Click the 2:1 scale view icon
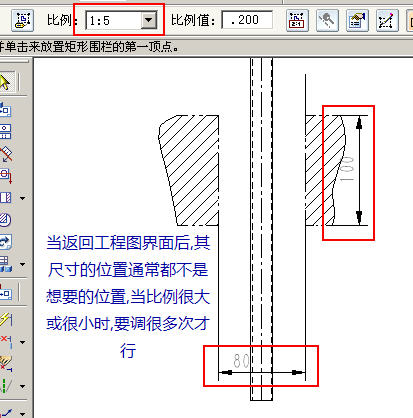 297,20
